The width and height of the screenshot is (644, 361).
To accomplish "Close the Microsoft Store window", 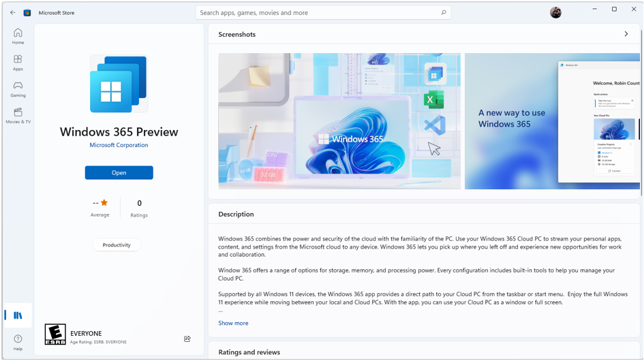I will tap(634, 9).
